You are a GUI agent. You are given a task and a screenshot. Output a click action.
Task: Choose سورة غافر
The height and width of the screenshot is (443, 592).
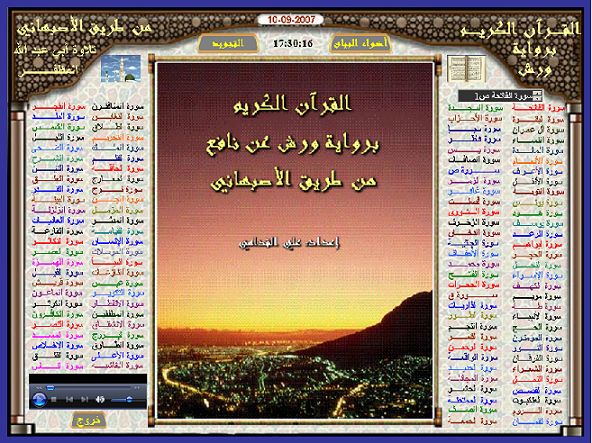click(x=475, y=192)
